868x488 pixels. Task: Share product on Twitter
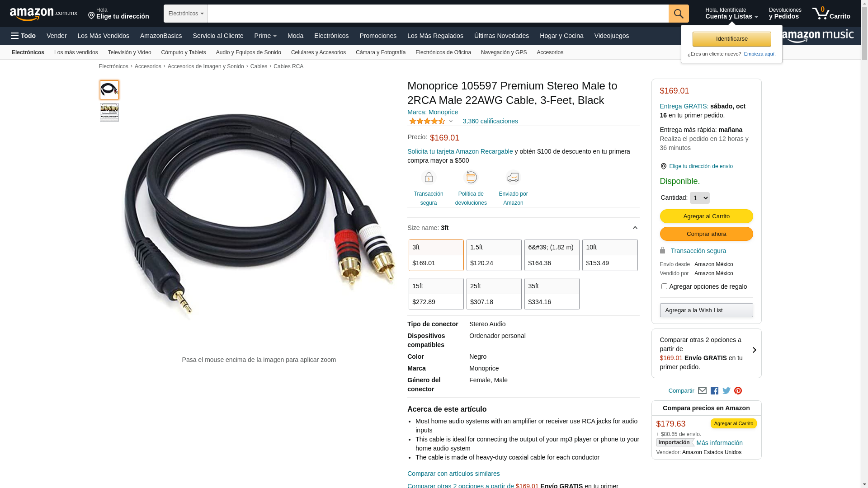[726, 391]
